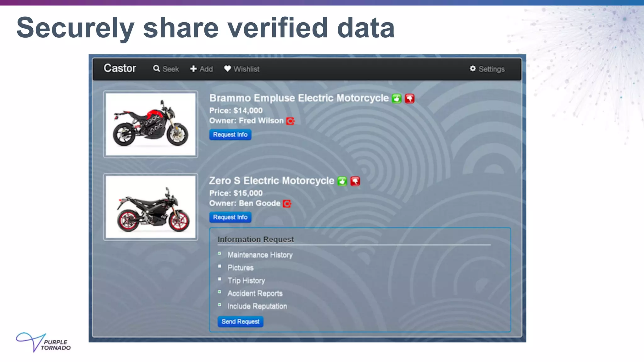This screenshot has width=644, height=362.
Task: Click red icon next to Fred Wilson
Action: [x=290, y=121]
